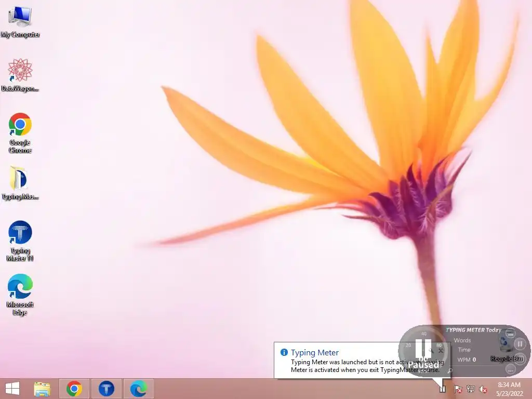Open the taskbar clock showing 8:34 AM

pos(509,389)
